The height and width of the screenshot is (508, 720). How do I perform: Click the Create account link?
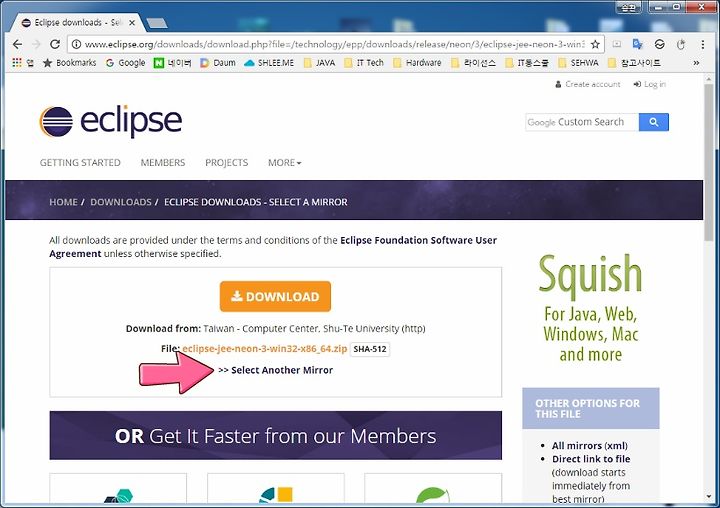tap(588, 84)
